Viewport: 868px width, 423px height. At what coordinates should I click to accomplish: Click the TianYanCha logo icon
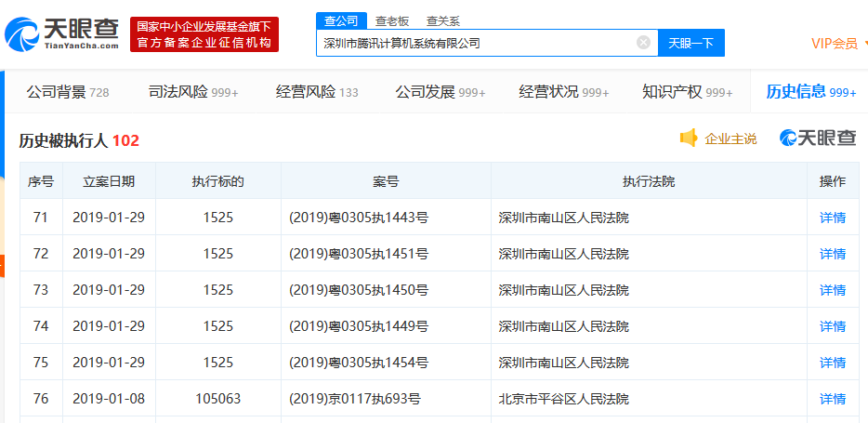coord(21,35)
